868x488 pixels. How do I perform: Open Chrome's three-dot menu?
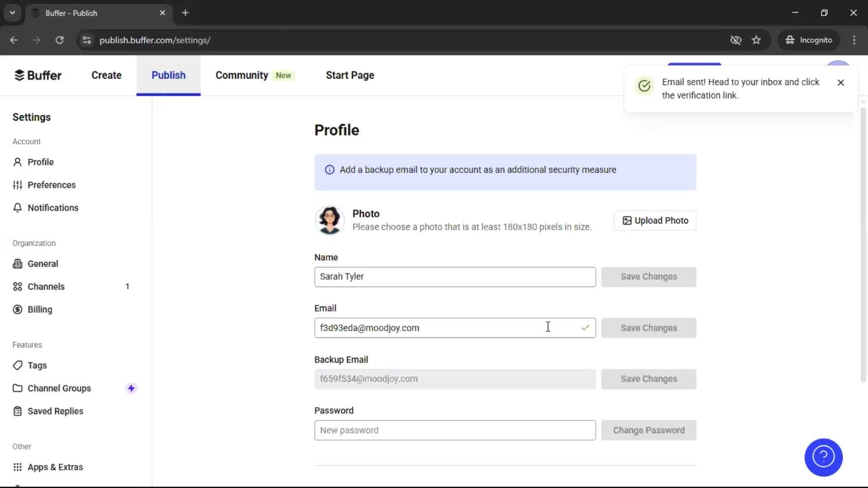[x=854, y=40]
